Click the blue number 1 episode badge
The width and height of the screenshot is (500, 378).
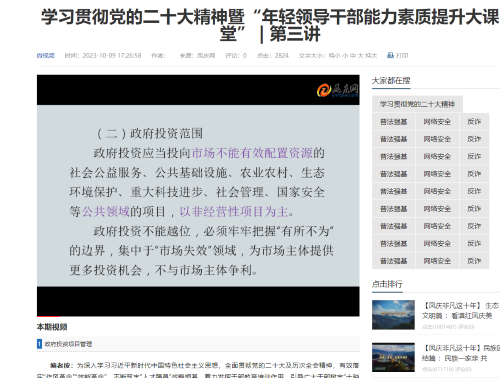point(39,344)
